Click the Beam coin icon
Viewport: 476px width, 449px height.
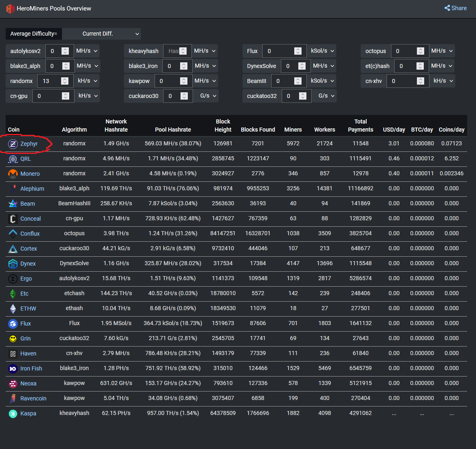click(x=13, y=204)
